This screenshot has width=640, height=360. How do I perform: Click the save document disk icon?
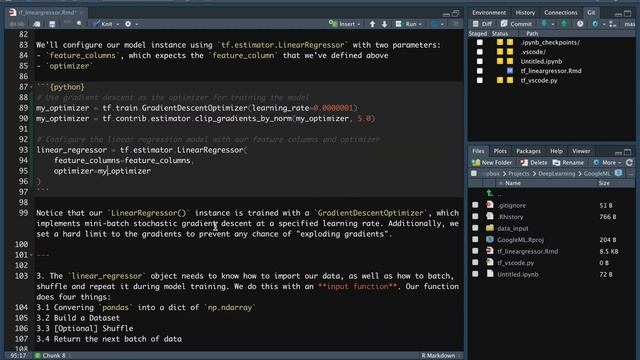[x=52, y=24]
